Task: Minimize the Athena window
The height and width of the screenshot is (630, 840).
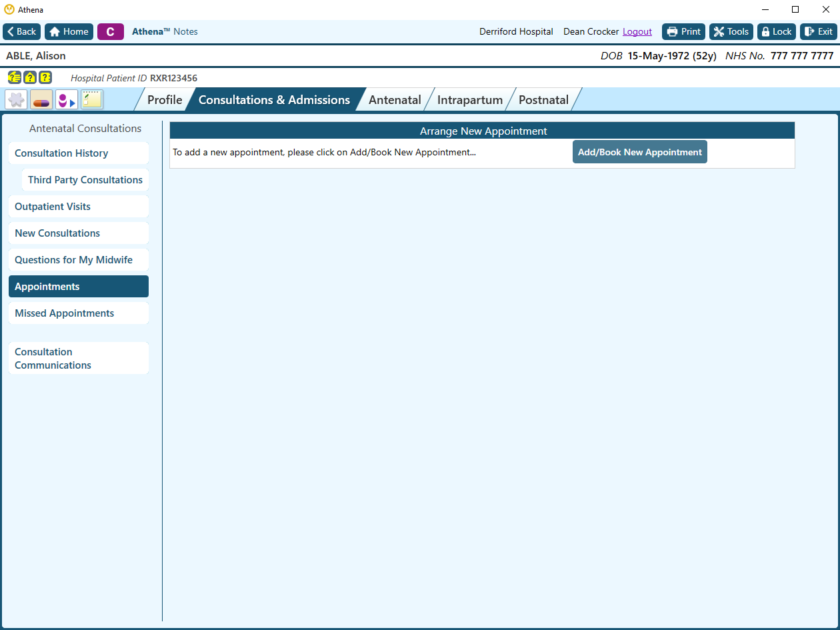Action: tap(764, 9)
